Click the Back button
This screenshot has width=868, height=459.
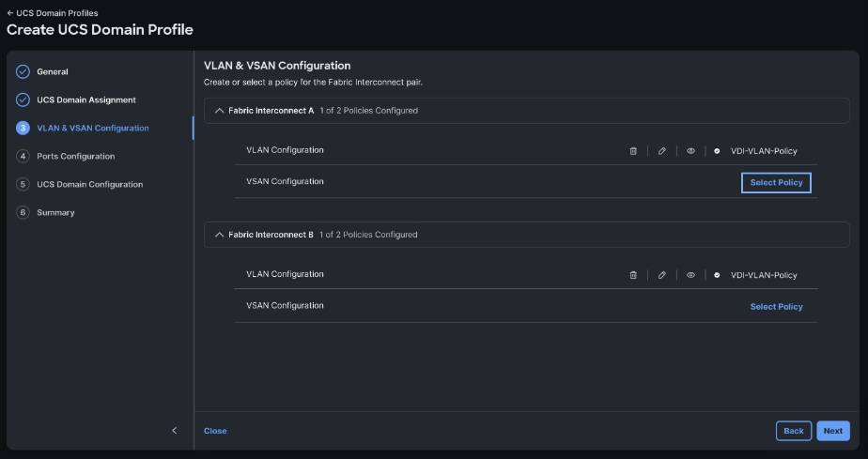pos(793,431)
